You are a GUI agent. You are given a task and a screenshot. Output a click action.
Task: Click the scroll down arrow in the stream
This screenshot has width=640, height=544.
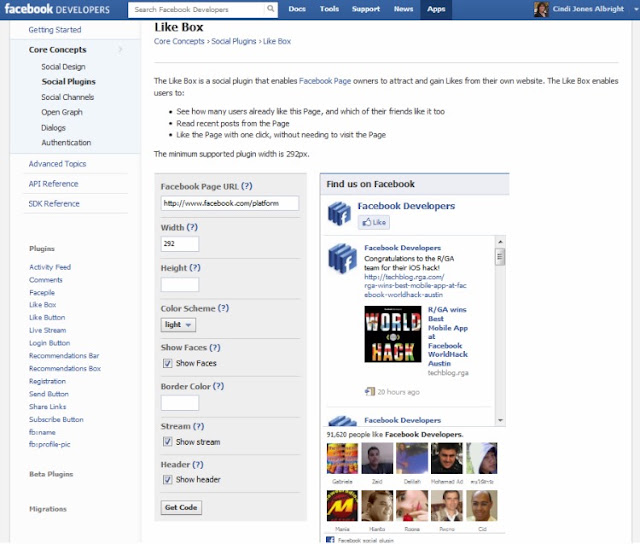500,420
